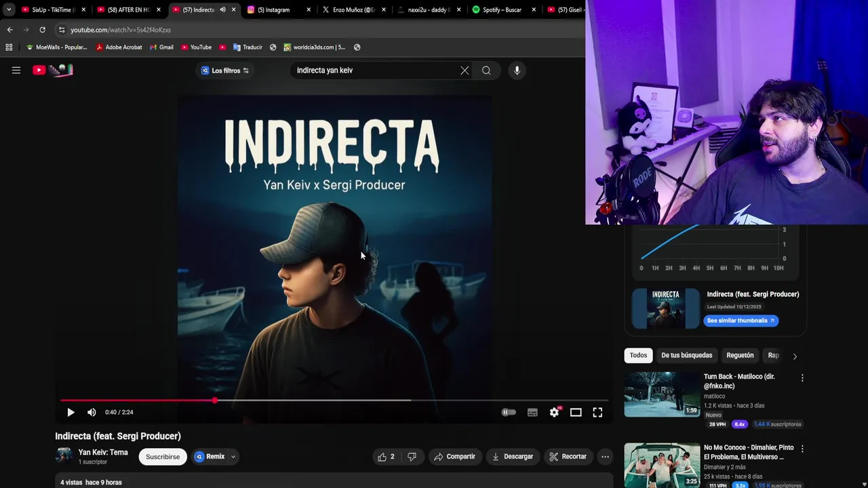
Task: Clear the search box with the X
Action: pyautogui.click(x=465, y=70)
